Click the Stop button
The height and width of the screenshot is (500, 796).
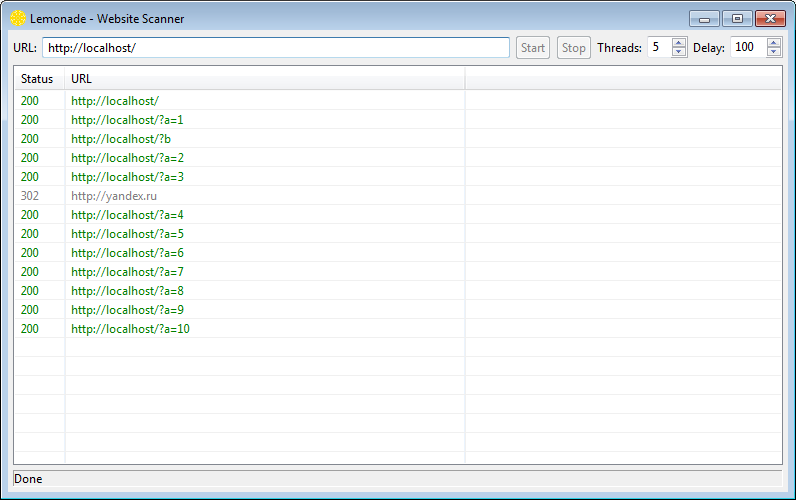click(x=574, y=48)
